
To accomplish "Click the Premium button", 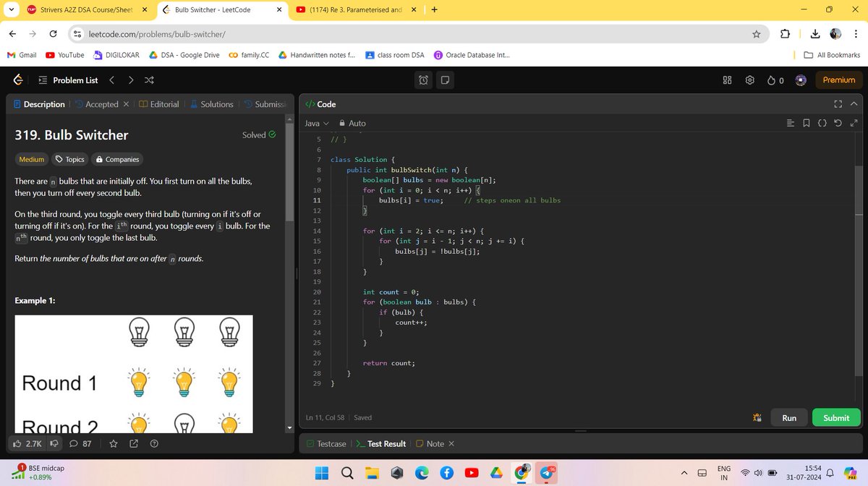I will coord(838,80).
